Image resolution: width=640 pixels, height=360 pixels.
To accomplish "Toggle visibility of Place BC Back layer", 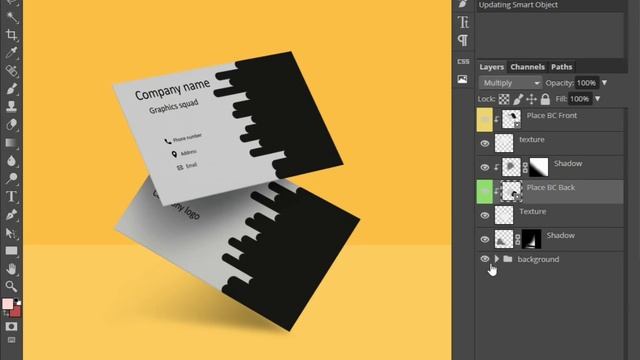I will click(484, 191).
